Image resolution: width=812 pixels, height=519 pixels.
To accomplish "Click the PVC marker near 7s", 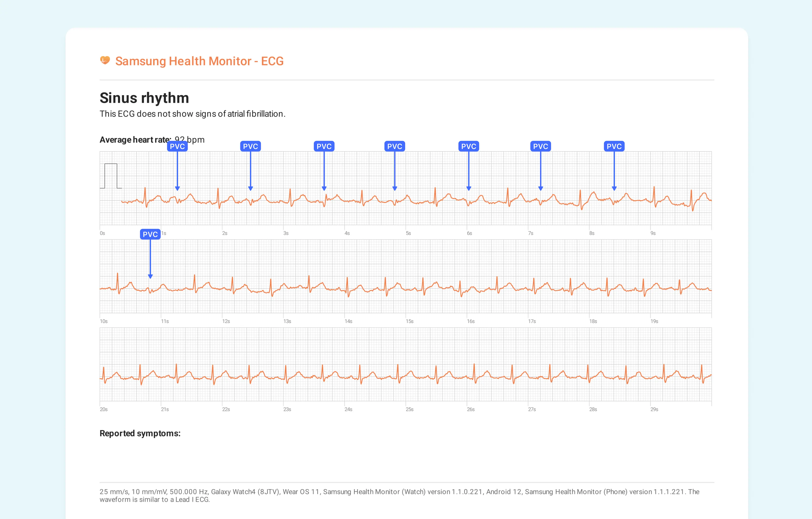I will tap(540, 146).
